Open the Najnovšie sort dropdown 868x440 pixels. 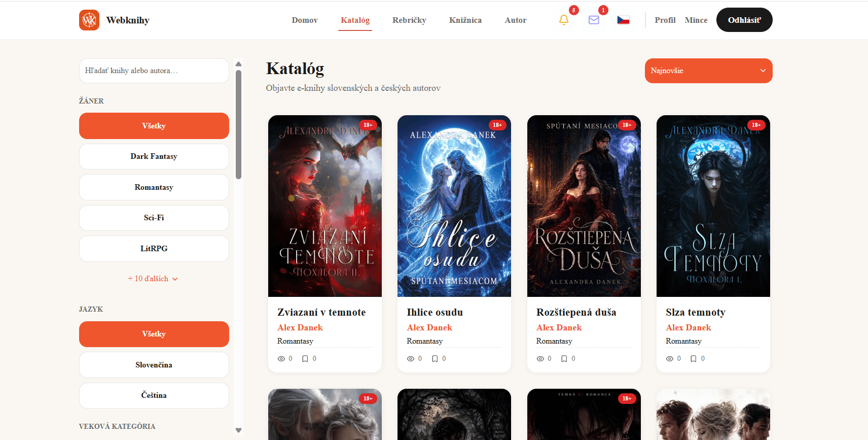709,71
